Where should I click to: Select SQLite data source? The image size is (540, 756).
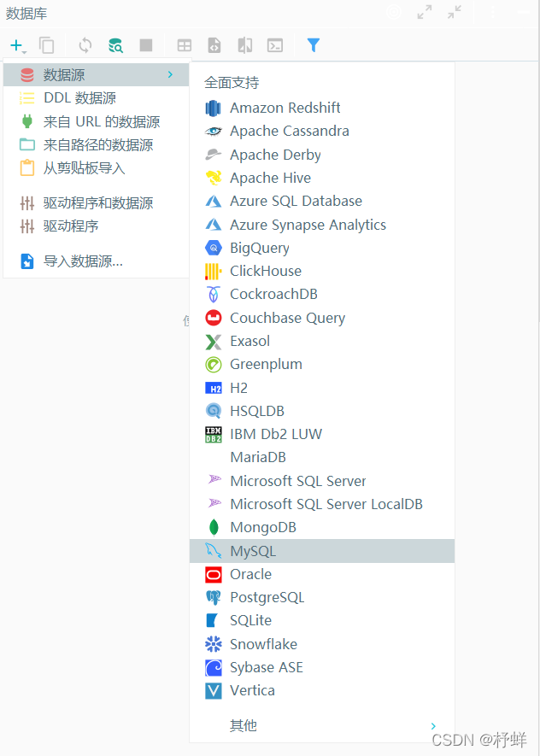pos(322,620)
